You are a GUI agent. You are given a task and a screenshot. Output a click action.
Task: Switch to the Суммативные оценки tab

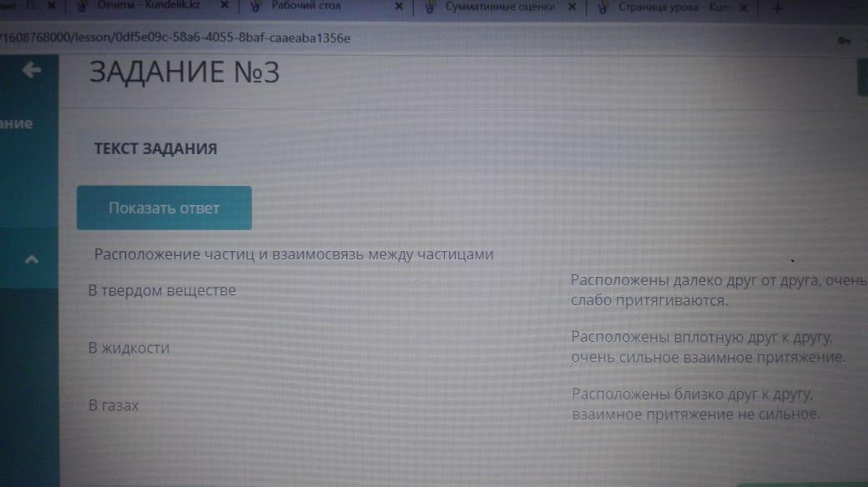[499, 7]
